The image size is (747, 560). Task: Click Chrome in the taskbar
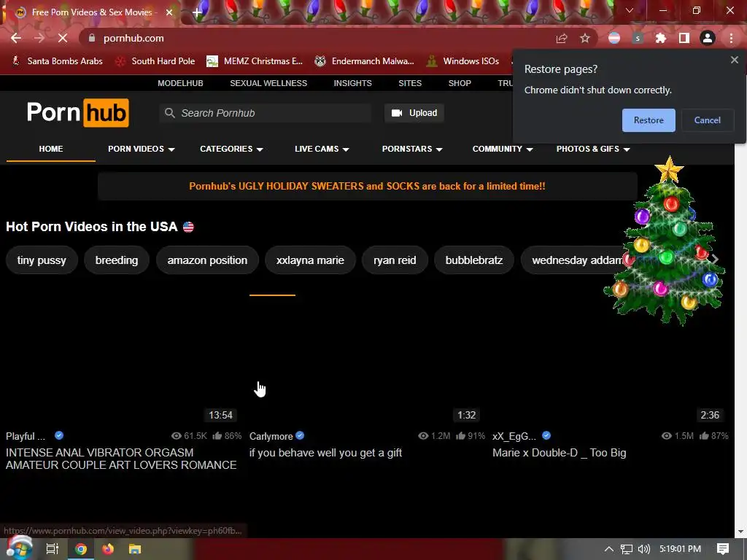point(81,549)
